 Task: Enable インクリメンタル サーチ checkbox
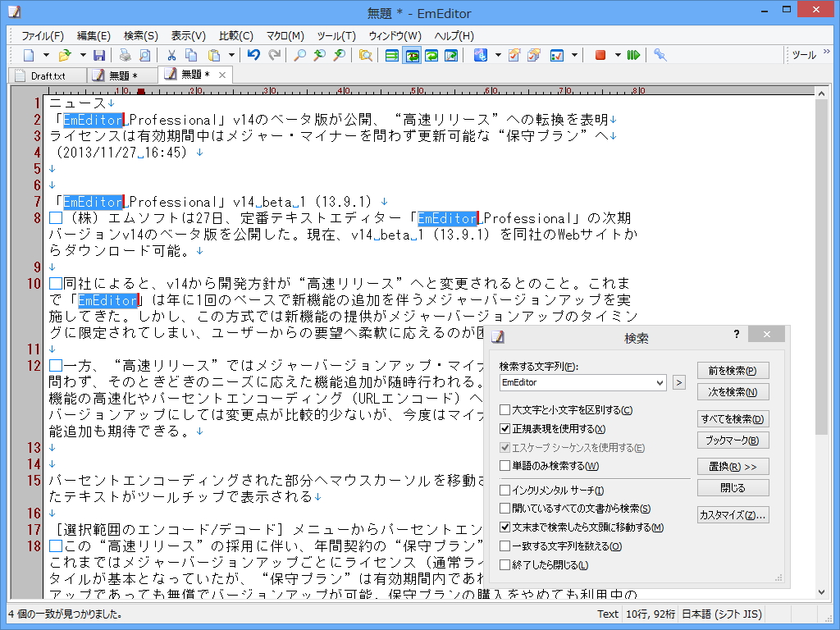(x=504, y=491)
